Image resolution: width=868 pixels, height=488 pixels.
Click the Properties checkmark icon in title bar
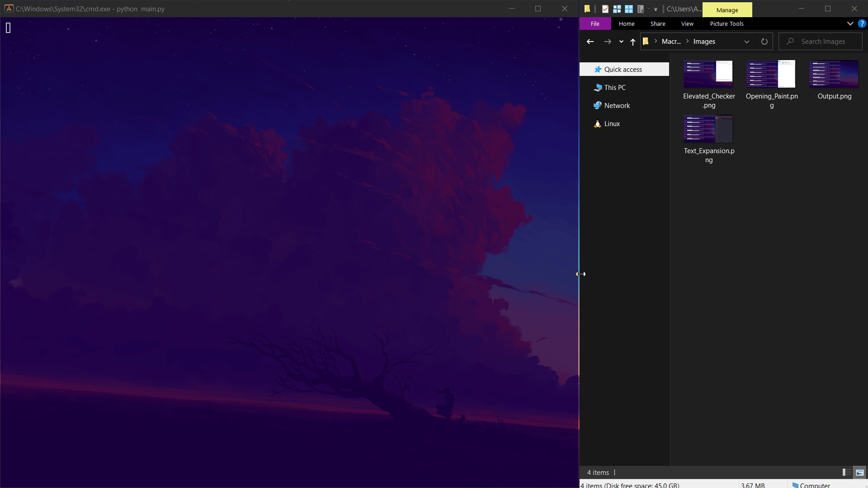coord(605,9)
